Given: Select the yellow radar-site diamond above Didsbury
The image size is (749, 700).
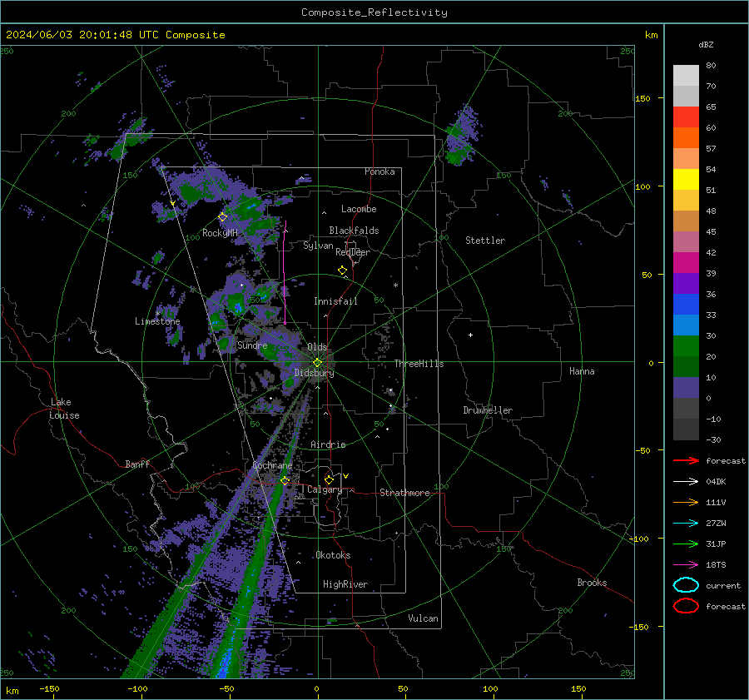Looking at the screenshot, I should coord(317,362).
